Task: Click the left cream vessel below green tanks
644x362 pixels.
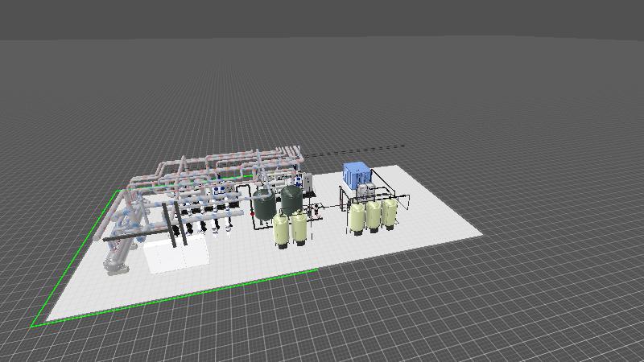Action: [281, 230]
